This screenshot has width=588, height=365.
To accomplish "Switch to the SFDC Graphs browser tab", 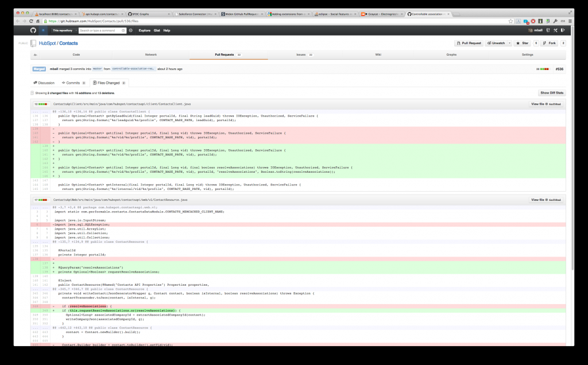I will [x=149, y=14].
